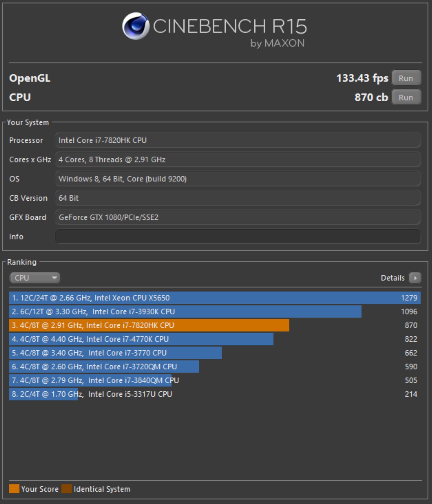Select the Processor field showing i7-7820HK
The height and width of the screenshot is (504, 432).
(238, 140)
